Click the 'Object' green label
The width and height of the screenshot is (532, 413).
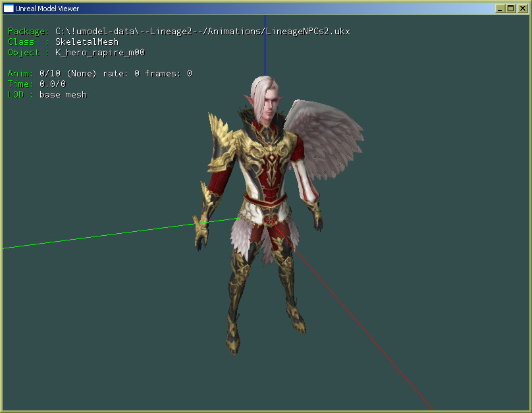point(24,53)
